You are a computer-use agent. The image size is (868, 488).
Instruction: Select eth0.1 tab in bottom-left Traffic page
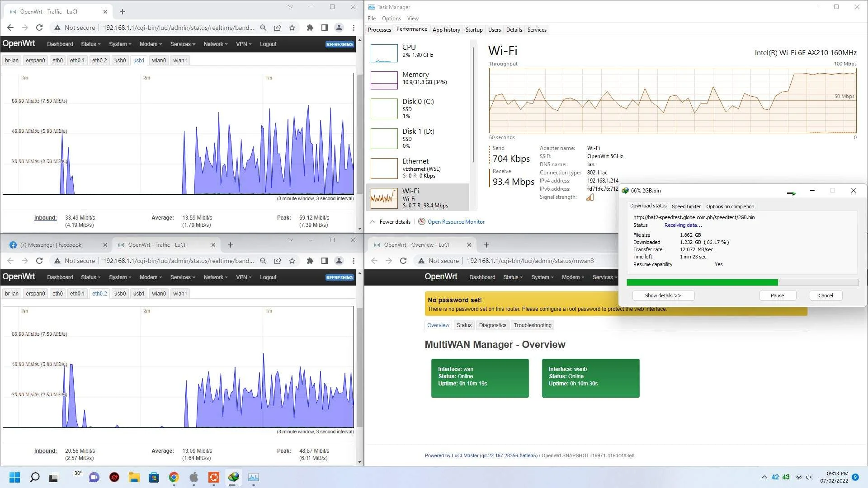click(77, 293)
